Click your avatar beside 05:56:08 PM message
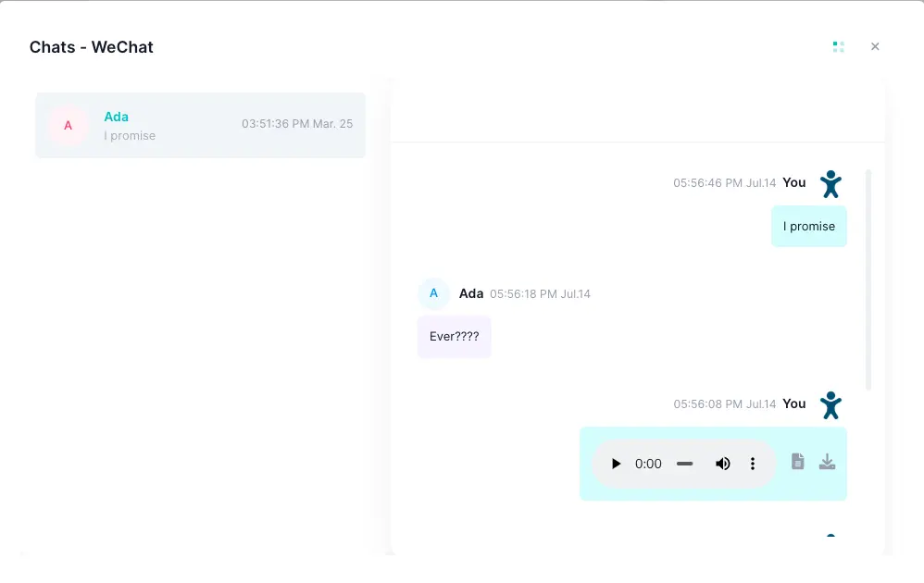Screen dimensions: 924x583 [830, 405]
